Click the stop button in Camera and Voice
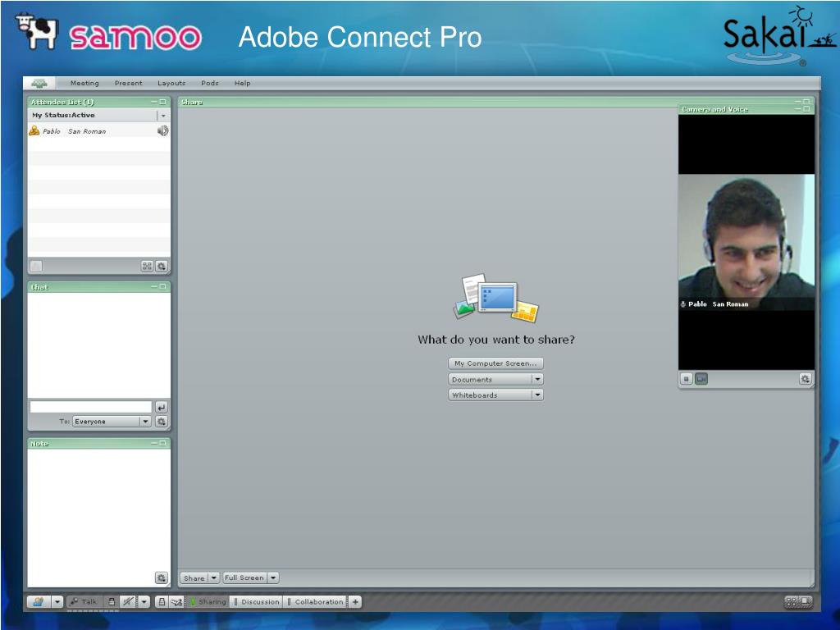 tap(687, 379)
